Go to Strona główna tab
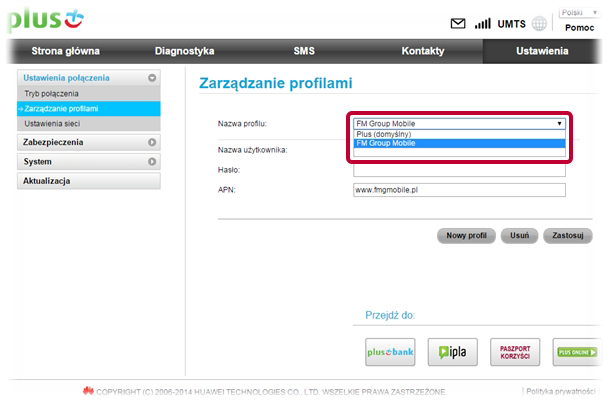Image resolution: width=609 pixels, height=405 pixels. (65, 51)
